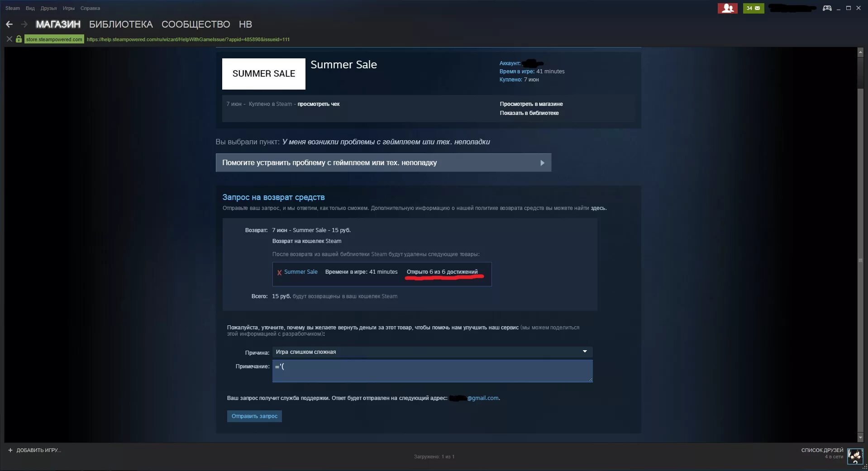Image resolution: width=868 pixels, height=471 pixels.
Task: Stop loading with the X icon
Action: click(9, 39)
